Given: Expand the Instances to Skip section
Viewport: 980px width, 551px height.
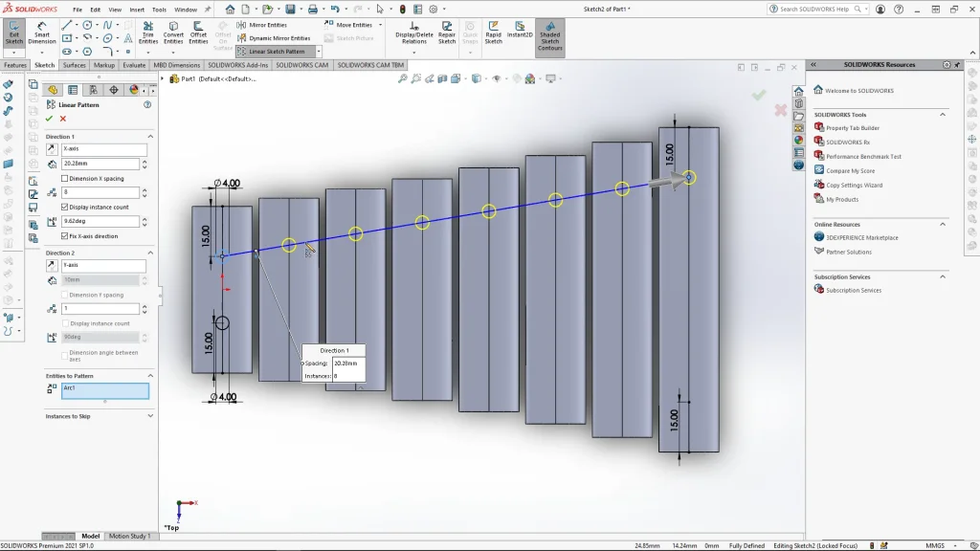Looking at the screenshot, I should pyautogui.click(x=150, y=416).
